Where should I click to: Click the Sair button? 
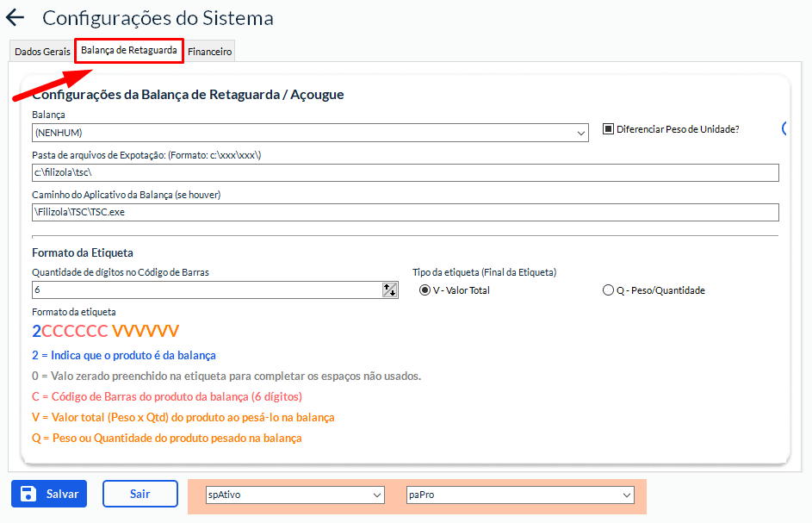140,494
